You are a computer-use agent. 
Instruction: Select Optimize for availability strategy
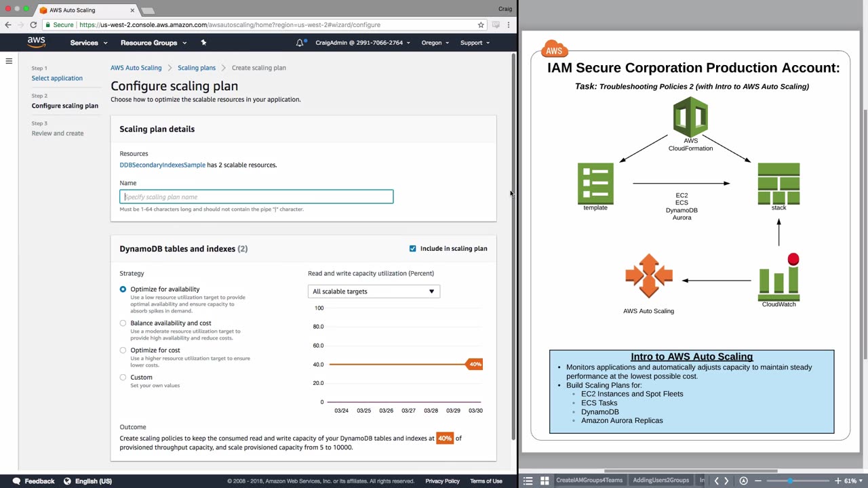pyautogui.click(x=123, y=289)
